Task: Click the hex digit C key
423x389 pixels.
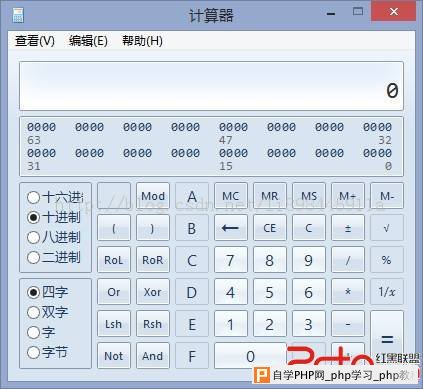Action: point(192,260)
